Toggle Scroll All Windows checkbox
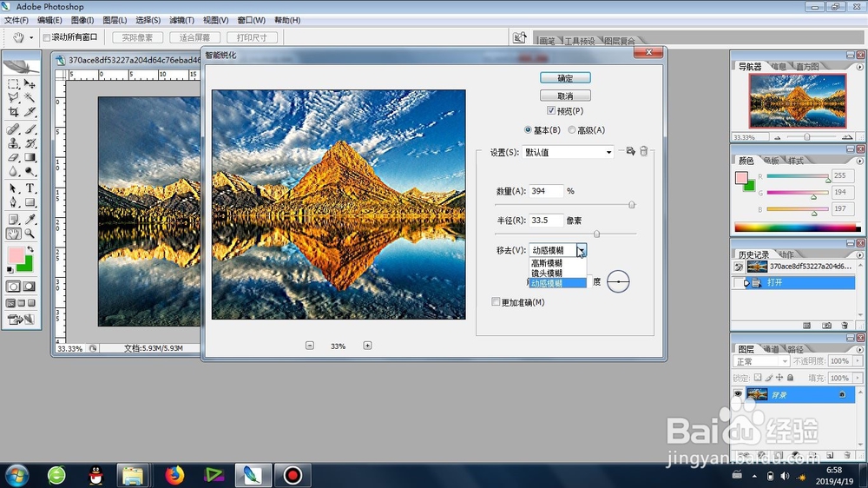 click(47, 37)
